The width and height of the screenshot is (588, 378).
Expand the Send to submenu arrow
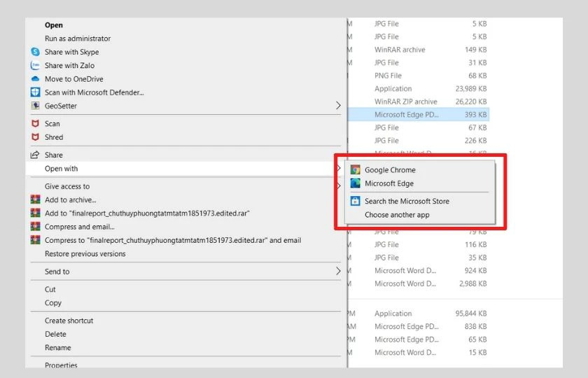tap(338, 271)
